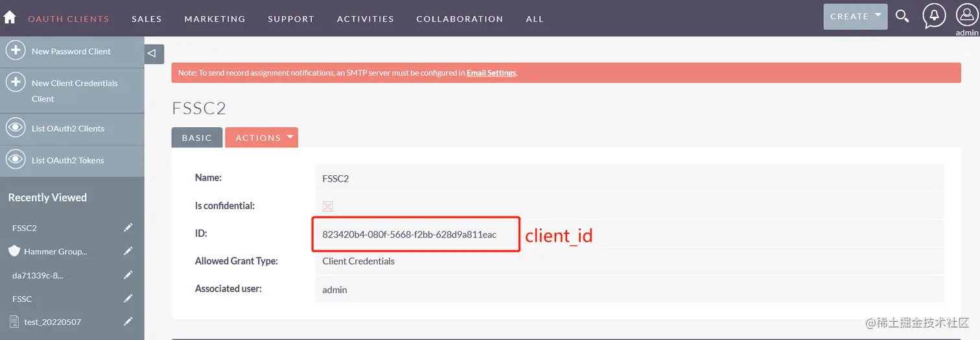Click the Associated user value admin

334,290
